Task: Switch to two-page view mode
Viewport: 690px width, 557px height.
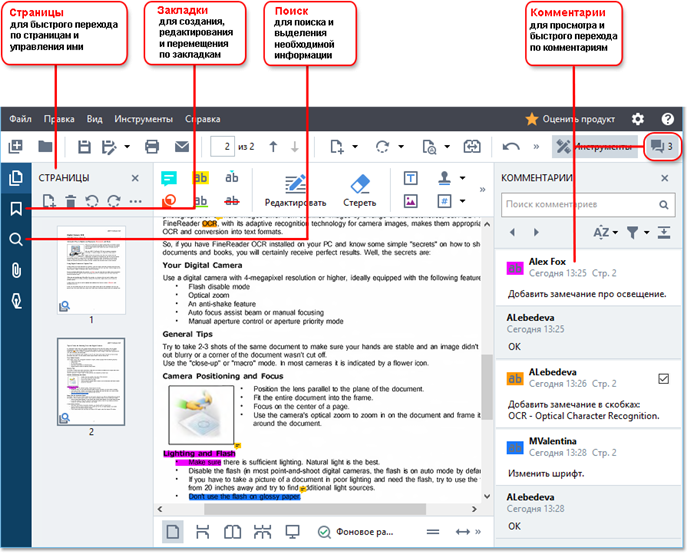Action: 232,532
